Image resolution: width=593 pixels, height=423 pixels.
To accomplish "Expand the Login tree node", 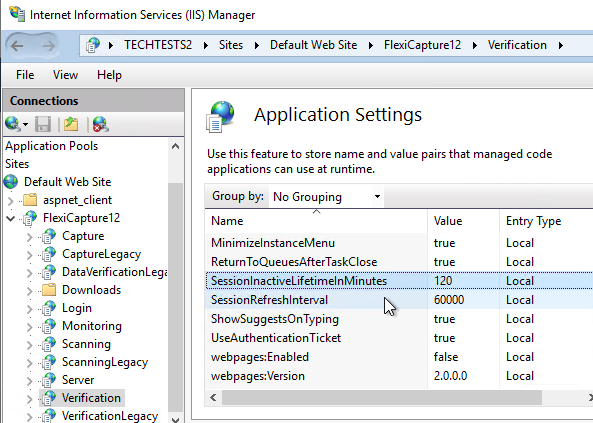I will tap(29, 309).
